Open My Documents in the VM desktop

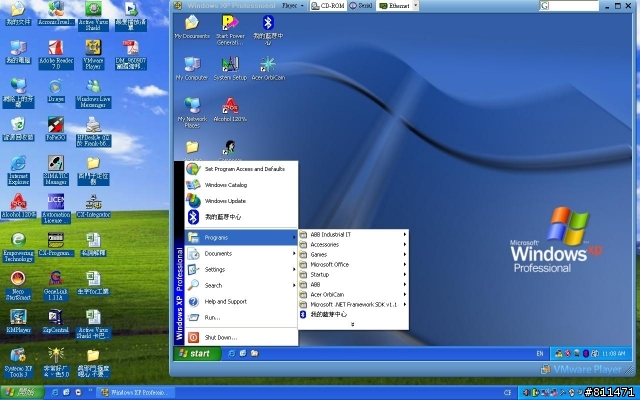[x=192, y=27]
